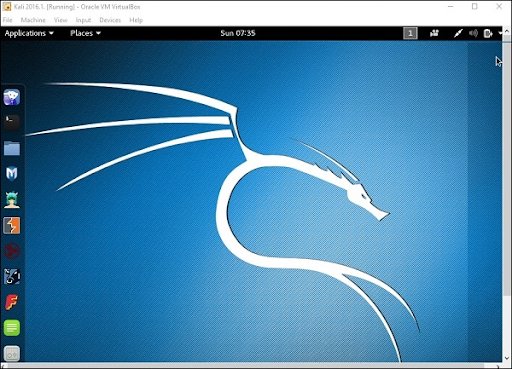Open the green Leafpad notes icon
Screen dimensions: 512x369
12,328
